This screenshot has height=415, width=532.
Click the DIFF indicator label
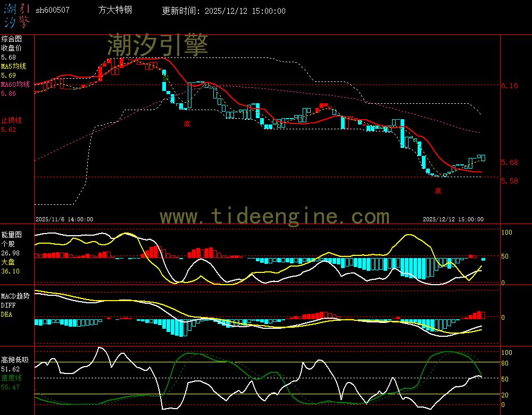tap(7, 304)
